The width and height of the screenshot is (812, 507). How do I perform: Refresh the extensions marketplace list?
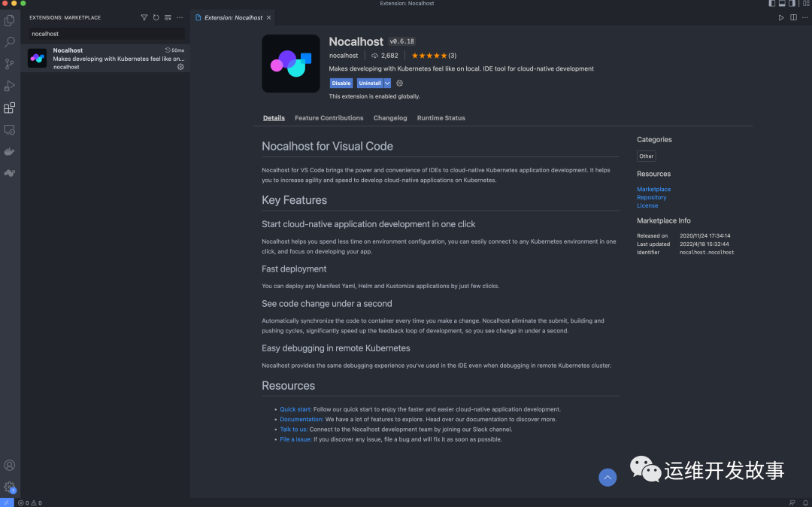tap(156, 17)
